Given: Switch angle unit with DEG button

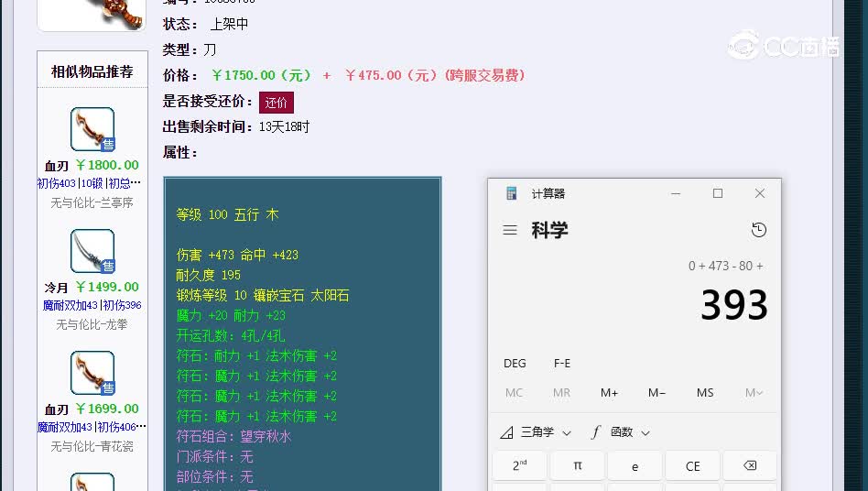Looking at the screenshot, I should 515,363.
